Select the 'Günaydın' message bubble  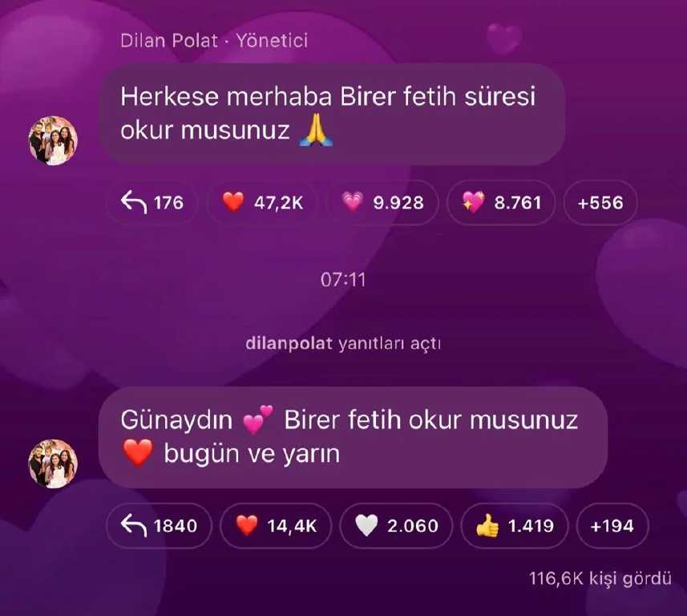click(354, 437)
